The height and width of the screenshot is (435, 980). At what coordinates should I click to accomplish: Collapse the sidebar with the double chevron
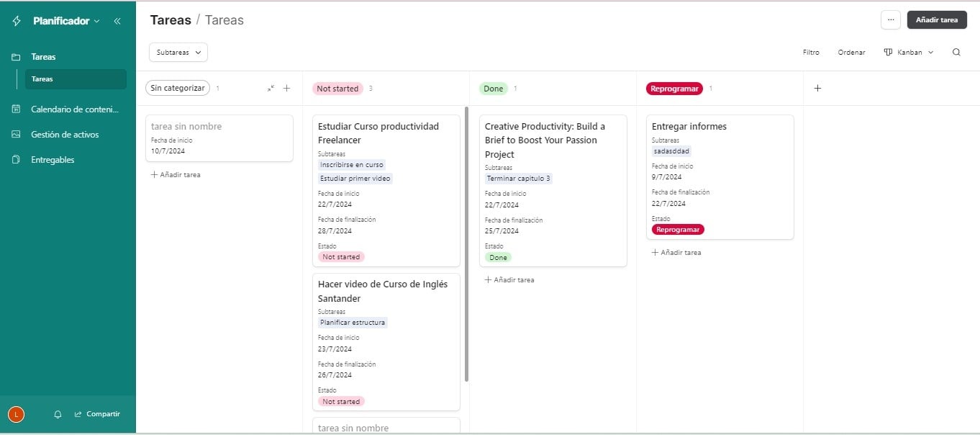tap(117, 21)
